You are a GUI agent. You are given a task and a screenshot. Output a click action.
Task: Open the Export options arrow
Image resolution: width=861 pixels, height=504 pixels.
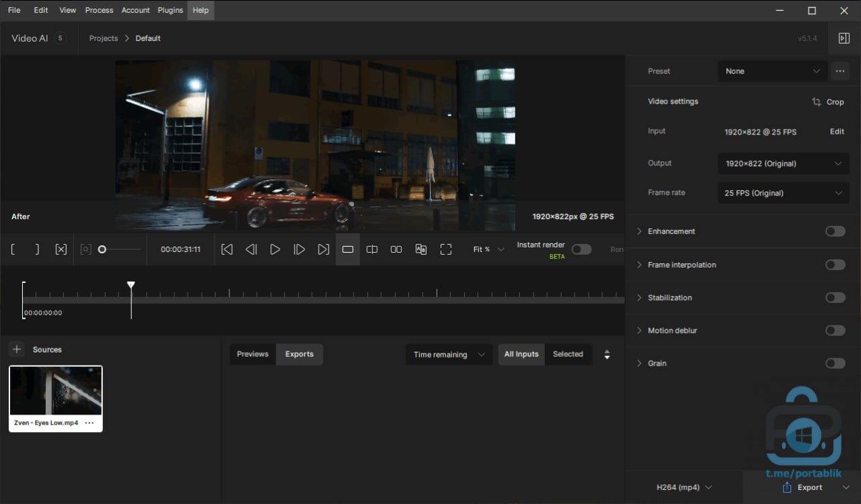tap(846, 487)
